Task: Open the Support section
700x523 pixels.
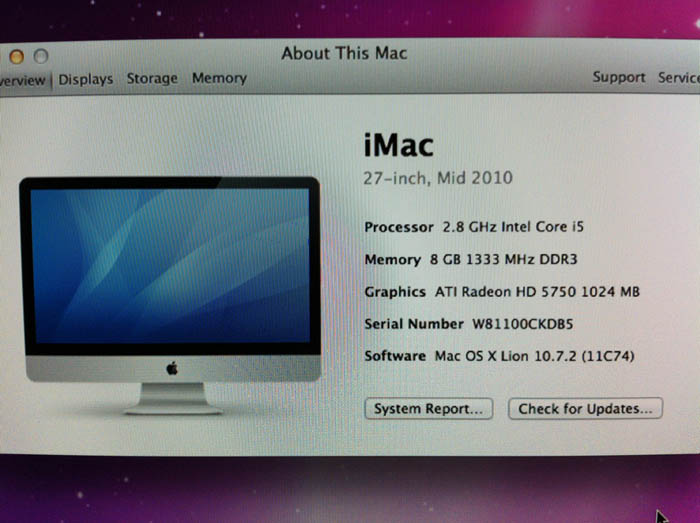Action: pyautogui.click(x=619, y=77)
